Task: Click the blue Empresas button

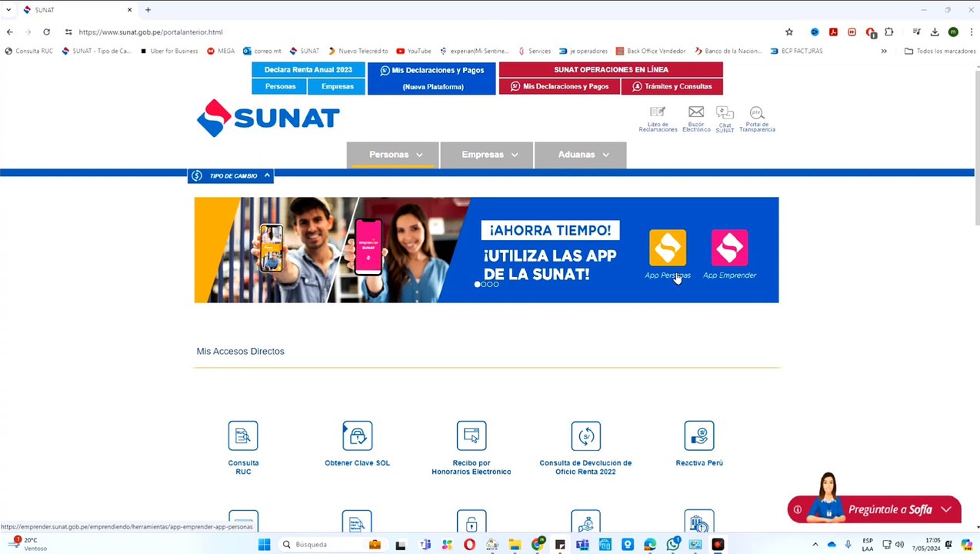Action: coord(337,86)
